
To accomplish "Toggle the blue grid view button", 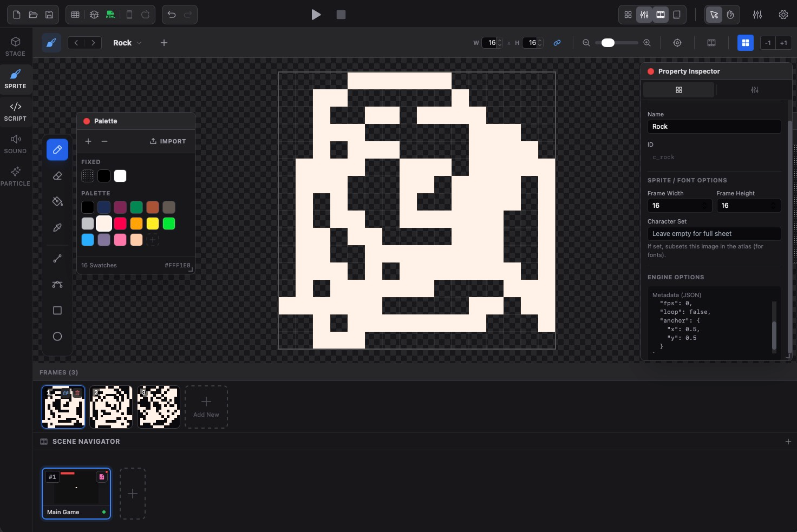I will (x=746, y=43).
